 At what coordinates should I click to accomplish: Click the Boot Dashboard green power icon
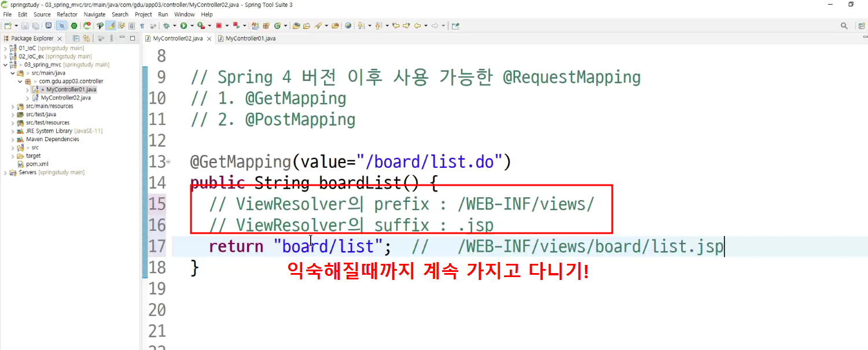coord(73,25)
